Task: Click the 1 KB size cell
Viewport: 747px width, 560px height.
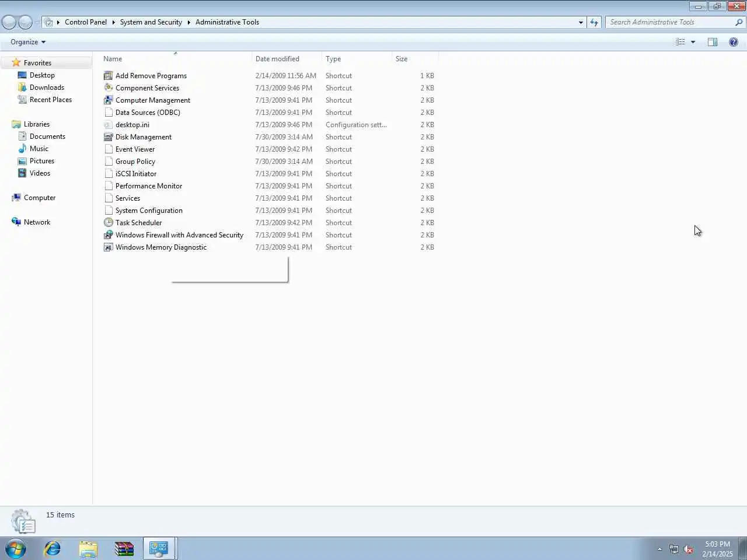Action: pyautogui.click(x=427, y=76)
